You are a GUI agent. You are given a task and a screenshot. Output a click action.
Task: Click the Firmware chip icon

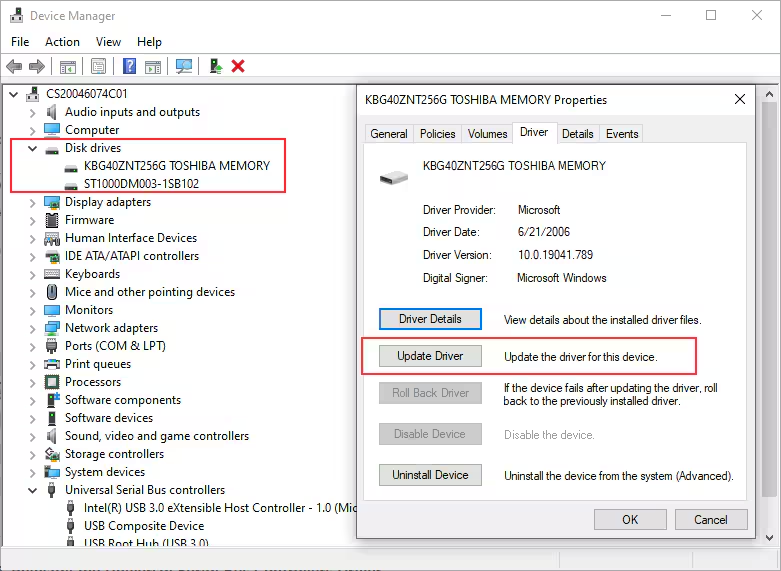52,220
